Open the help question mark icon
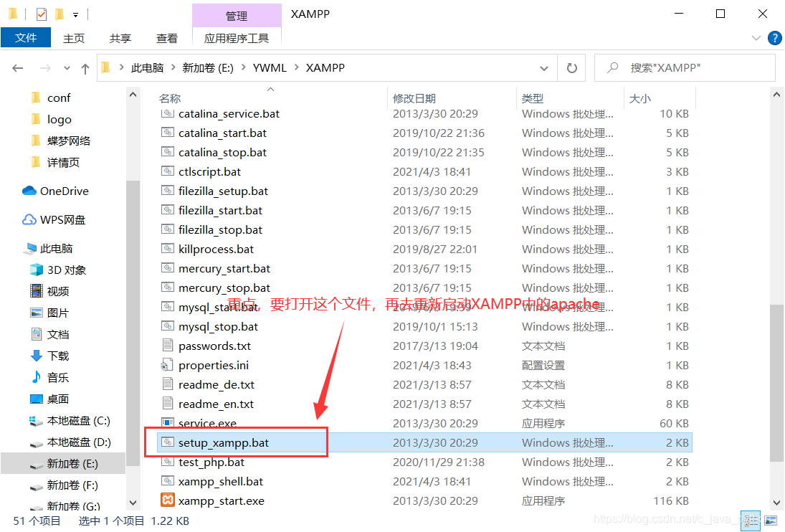Viewport: 785px width, 532px height. 774,38
